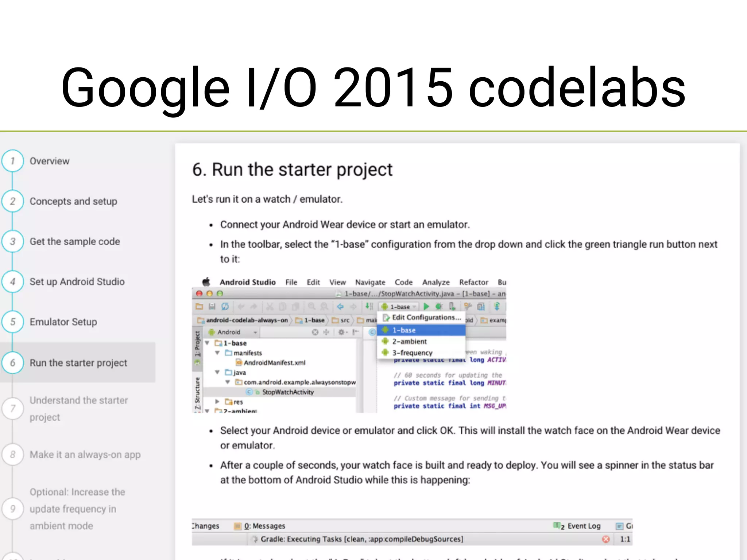Click android-codelab-always-on breadcrumb
This screenshot has height=560, width=747.
(243, 320)
